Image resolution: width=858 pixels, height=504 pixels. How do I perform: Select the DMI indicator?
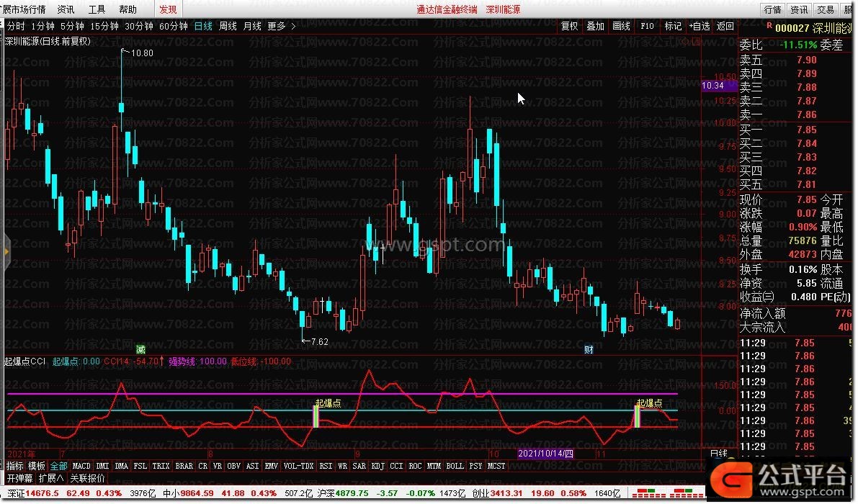point(102,467)
